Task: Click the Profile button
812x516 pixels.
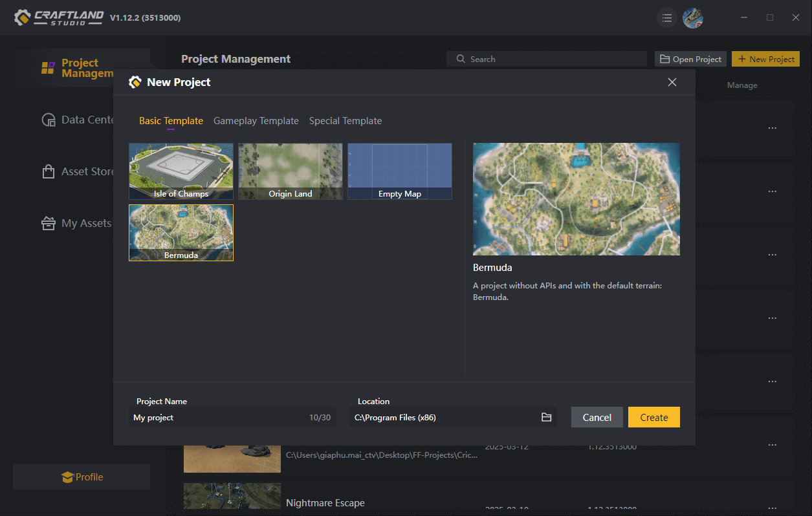Action: [82, 477]
